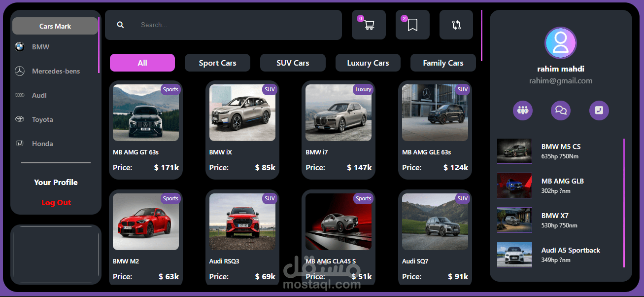Click the Sports badge on MB AMG GT 63s

point(170,89)
